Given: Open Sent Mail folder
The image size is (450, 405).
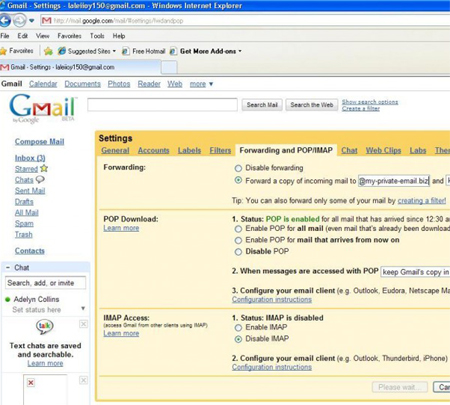Looking at the screenshot, I should (30, 191).
